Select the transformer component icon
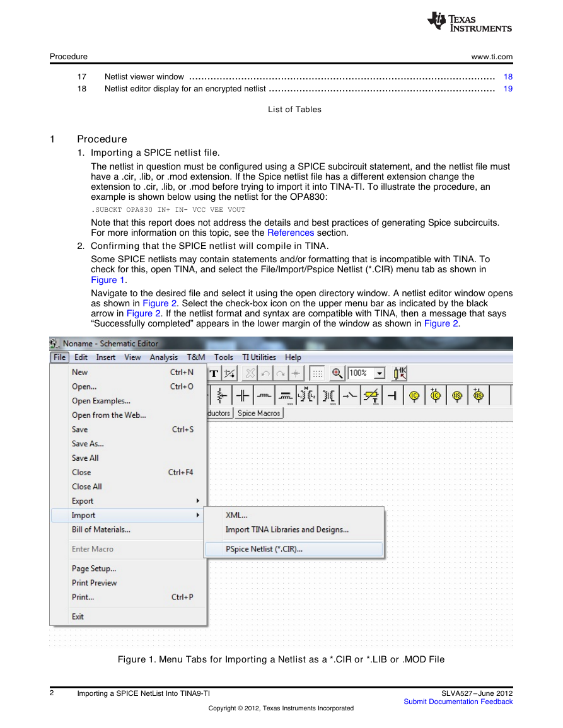Image resolution: width=563 pixels, height=728 pixels. point(328,396)
